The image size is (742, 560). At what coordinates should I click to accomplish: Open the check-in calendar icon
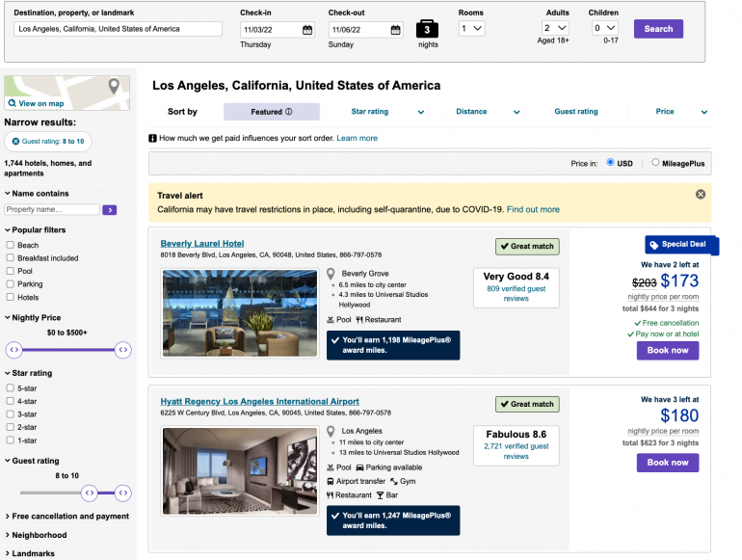(307, 30)
